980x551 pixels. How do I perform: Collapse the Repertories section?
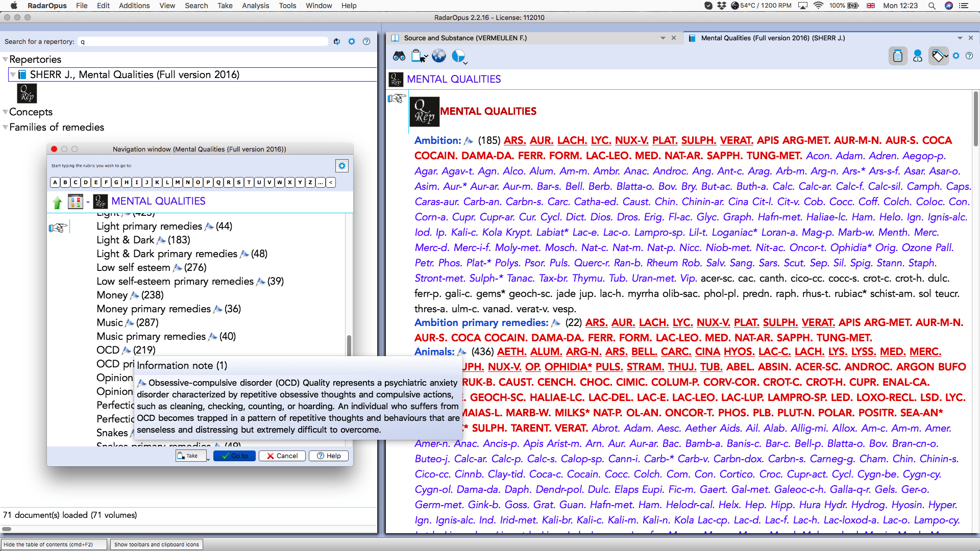click(x=5, y=60)
